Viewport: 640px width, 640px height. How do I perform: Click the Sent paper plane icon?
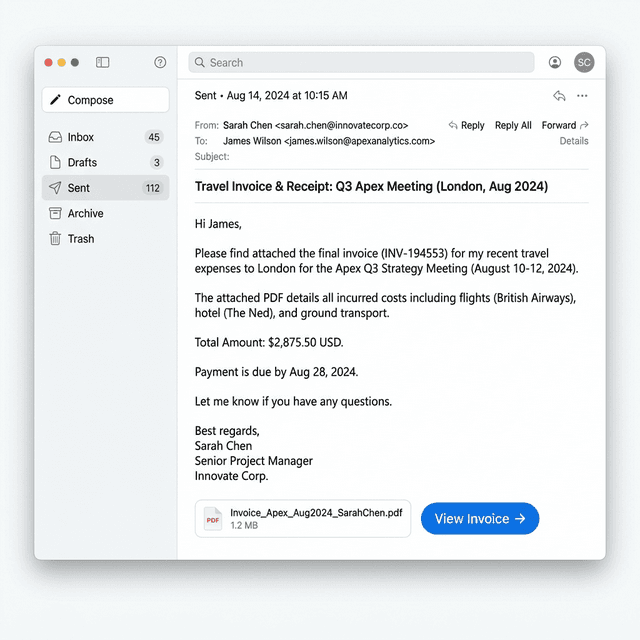pyautogui.click(x=55, y=188)
